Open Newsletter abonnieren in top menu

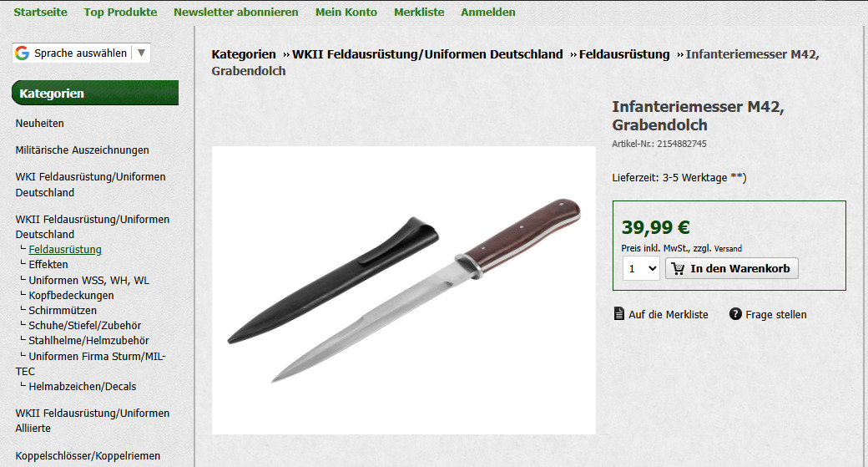tap(236, 13)
